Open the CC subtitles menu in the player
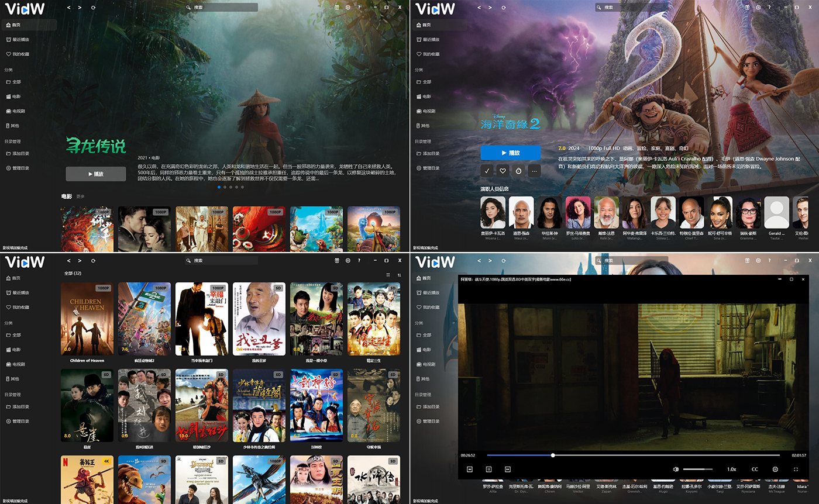The image size is (819, 504). coord(755,469)
